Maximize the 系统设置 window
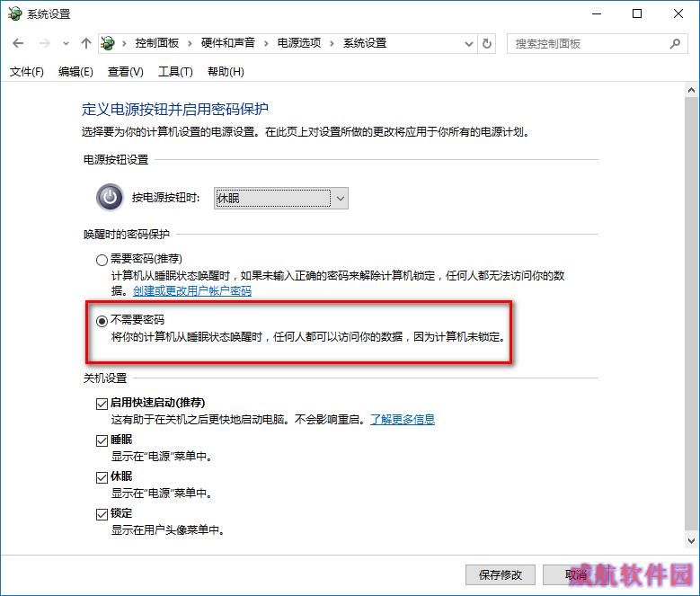Image resolution: width=700 pixels, height=596 pixels. 637,13
